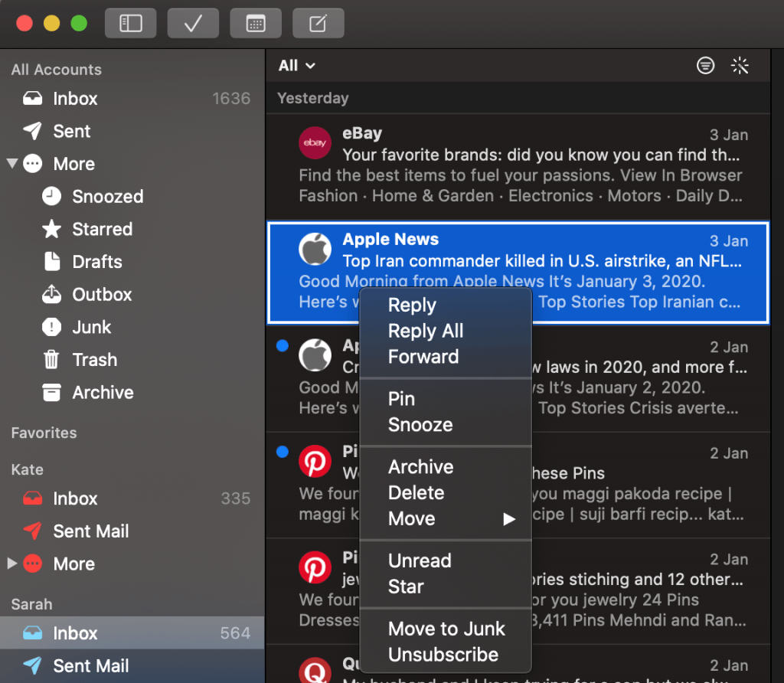Open Kate's Sent Mail
This screenshot has width=784, height=683.
click(x=132, y=531)
